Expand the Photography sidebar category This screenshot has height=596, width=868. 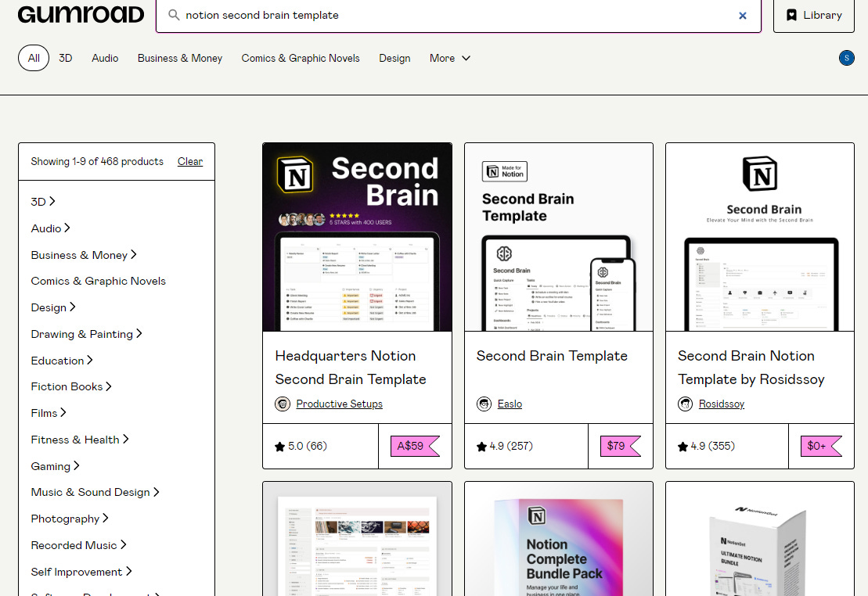70,519
